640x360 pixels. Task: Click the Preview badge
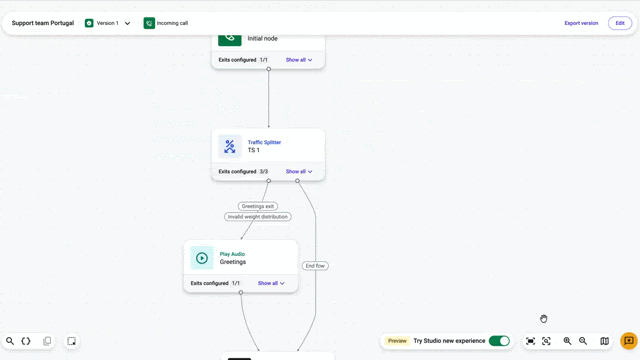tap(397, 341)
